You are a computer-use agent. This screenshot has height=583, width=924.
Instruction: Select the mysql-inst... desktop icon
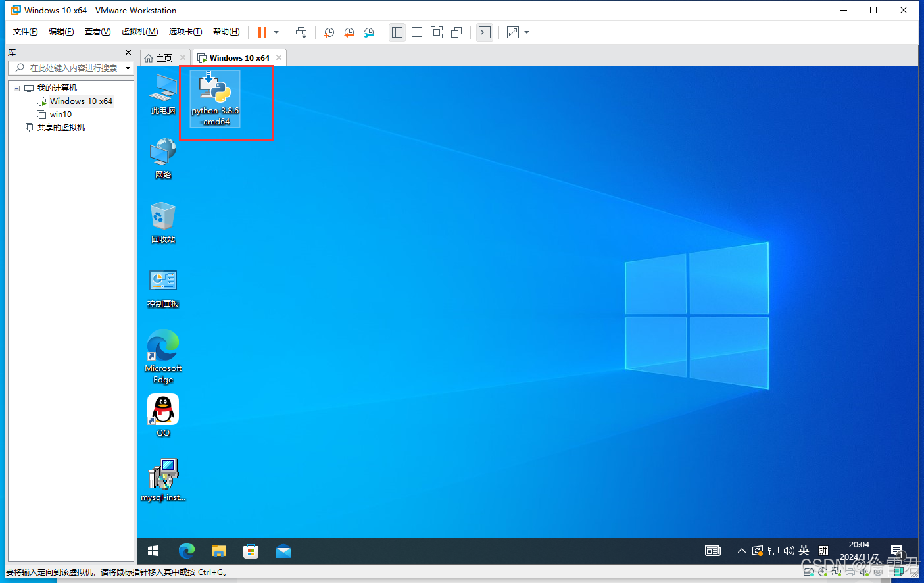coord(163,480)
